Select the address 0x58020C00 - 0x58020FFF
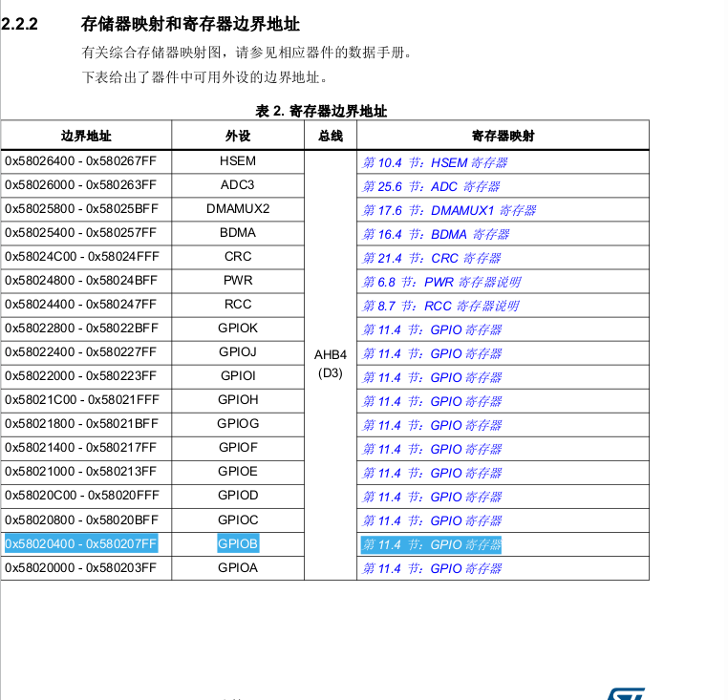 [82, 496]
